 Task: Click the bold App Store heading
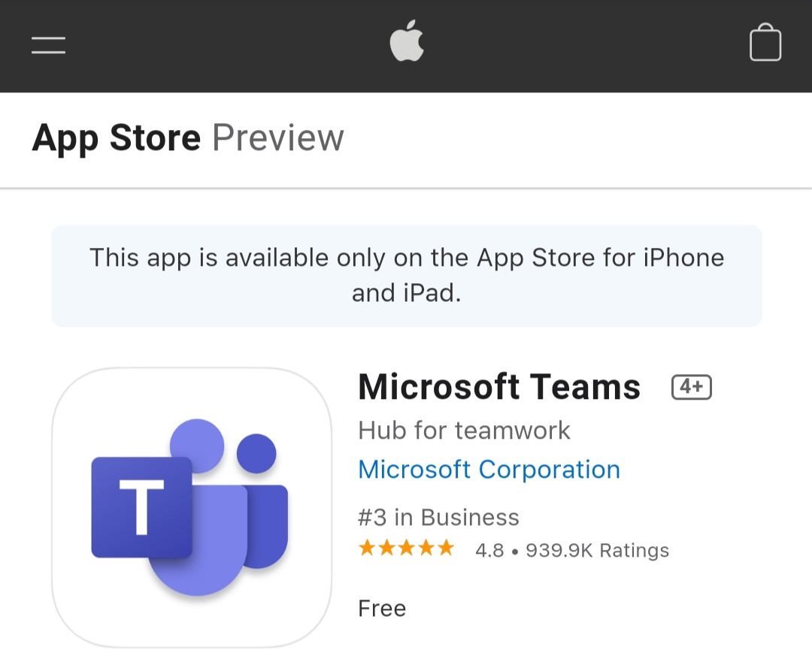[x=116, y=138]
